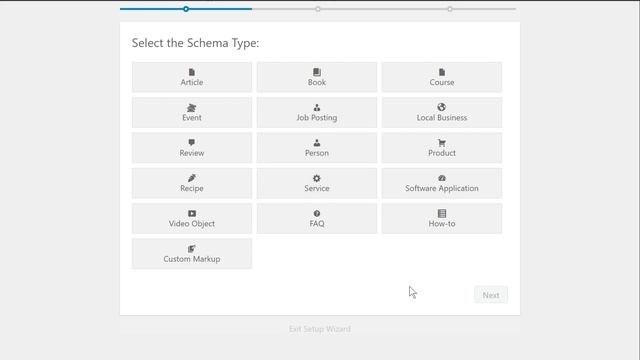
Task: Pick the Service gear icon
Action: click(x=317, y=178)
